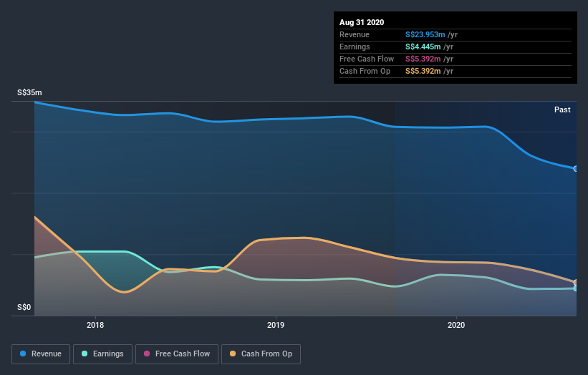The image size is (588, 375).
Task: Click the Cash From Op tooltip label
Action: [365, 71]
